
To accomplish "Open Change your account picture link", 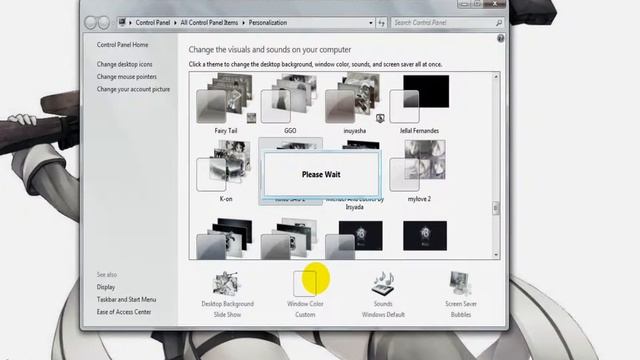I will [133, 89].
